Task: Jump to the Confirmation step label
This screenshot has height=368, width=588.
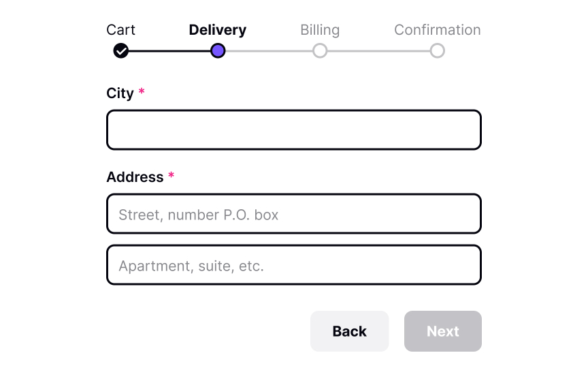Action: click(x=437, y=30)
